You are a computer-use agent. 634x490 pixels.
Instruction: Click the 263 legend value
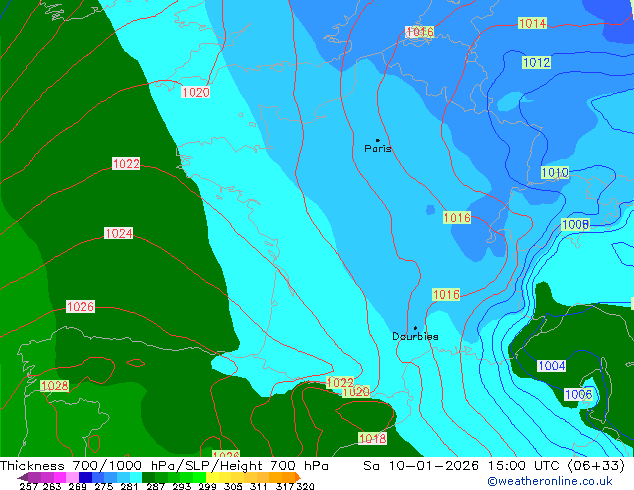pos(52,486)
